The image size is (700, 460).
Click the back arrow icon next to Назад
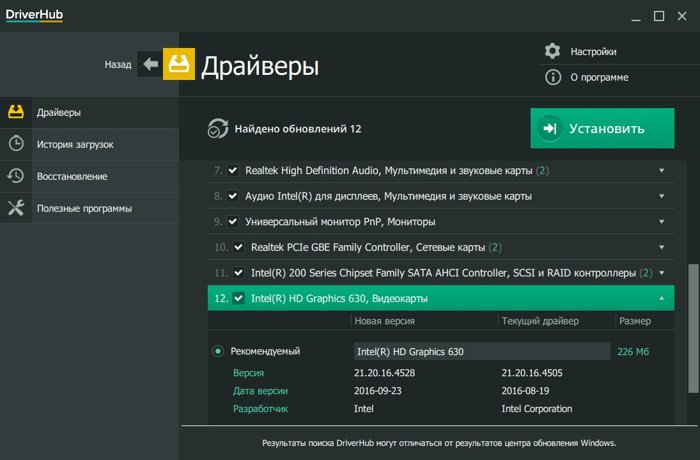tap(150, 64)
